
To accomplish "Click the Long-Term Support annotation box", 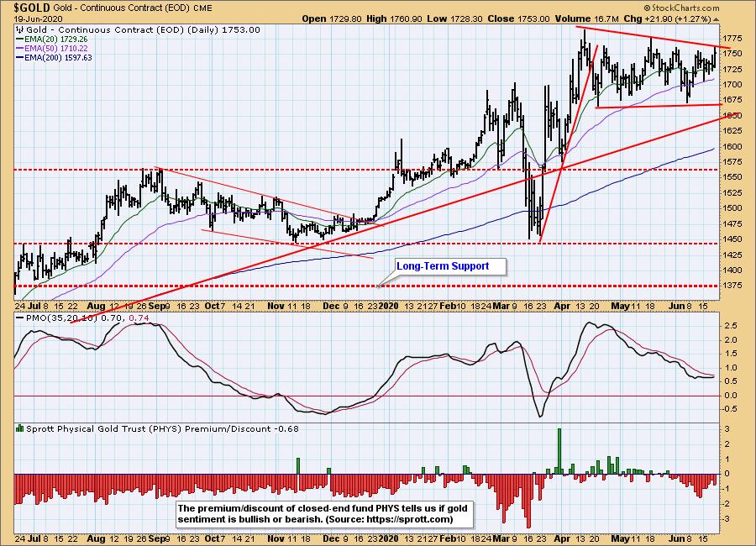I will pyautogui.click(x=450, y=266).
